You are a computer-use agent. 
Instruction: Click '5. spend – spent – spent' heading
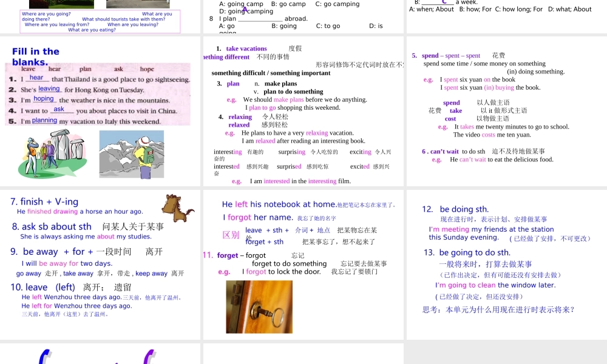pyautogui.click(x=446, y=56)
